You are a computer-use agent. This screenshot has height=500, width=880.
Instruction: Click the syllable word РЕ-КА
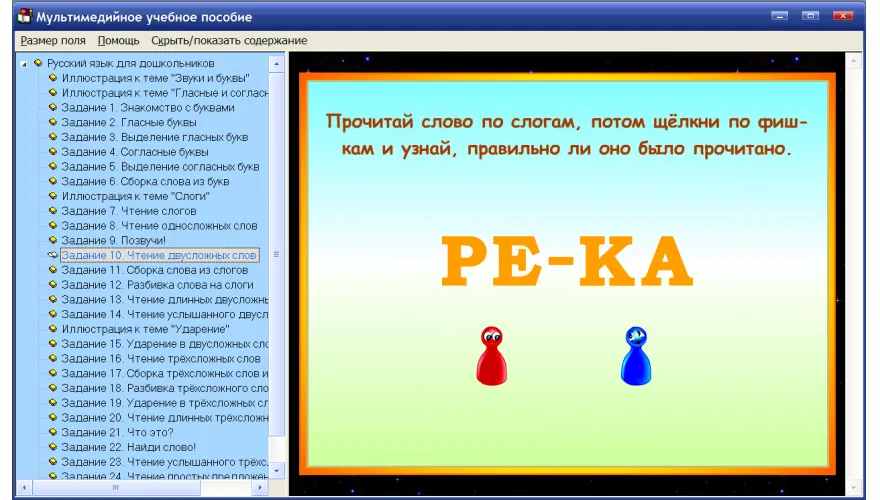click(x=567, y=263)
